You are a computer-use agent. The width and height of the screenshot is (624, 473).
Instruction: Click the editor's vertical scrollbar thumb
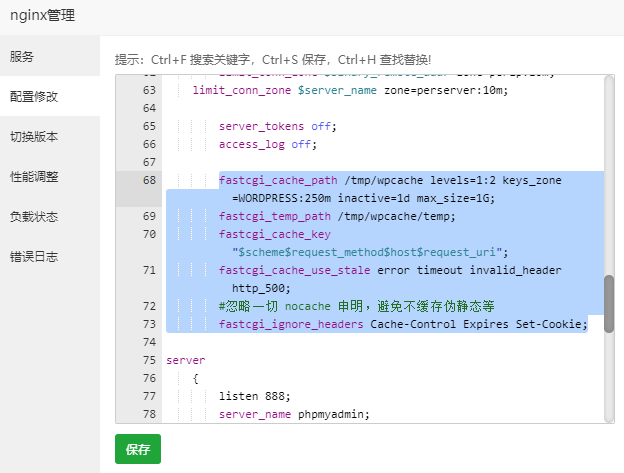pos(608,308)
